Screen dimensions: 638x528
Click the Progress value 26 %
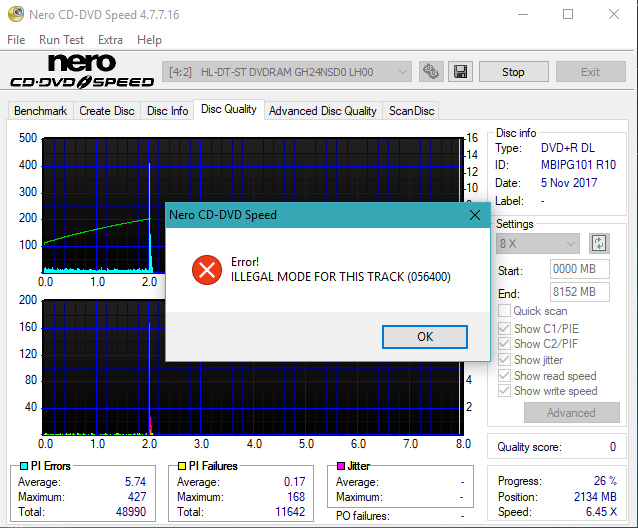[x=605, y=481]
